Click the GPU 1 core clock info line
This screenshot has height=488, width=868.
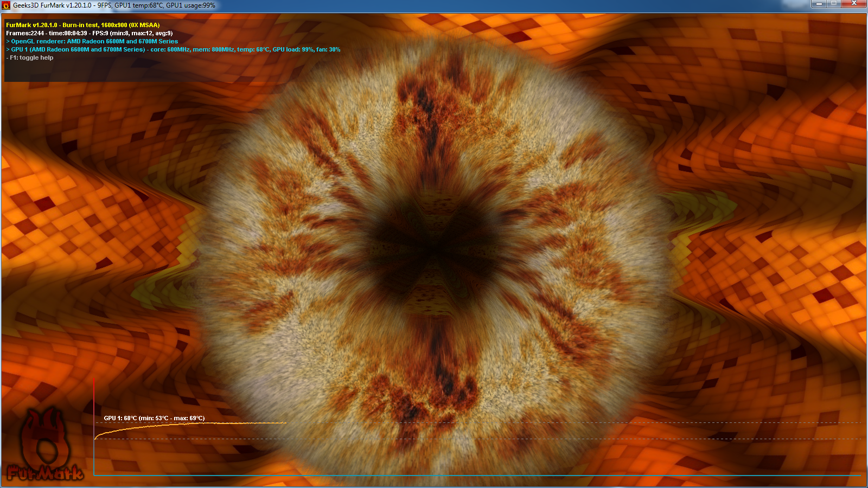pyautogui.click(x=174, y=49)
